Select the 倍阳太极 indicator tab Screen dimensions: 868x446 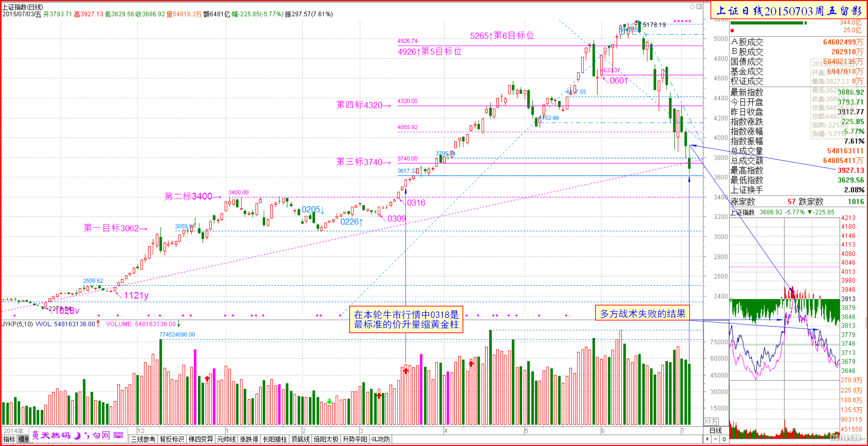point(326,439)
